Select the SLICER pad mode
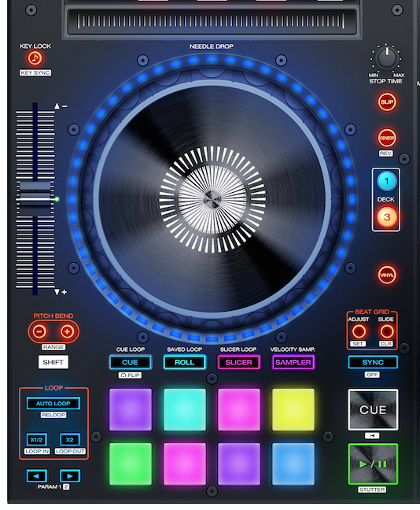 238,362
